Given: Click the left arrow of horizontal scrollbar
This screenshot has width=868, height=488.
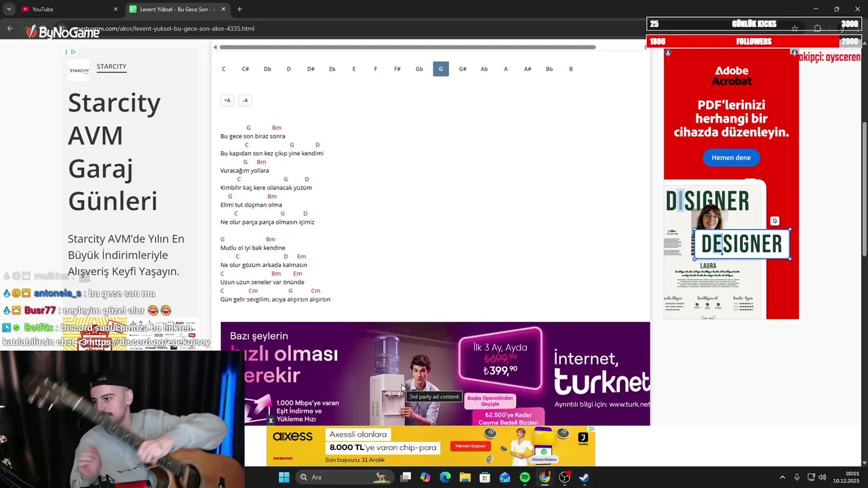Looking at the screenshot, I should pos(215,47).
